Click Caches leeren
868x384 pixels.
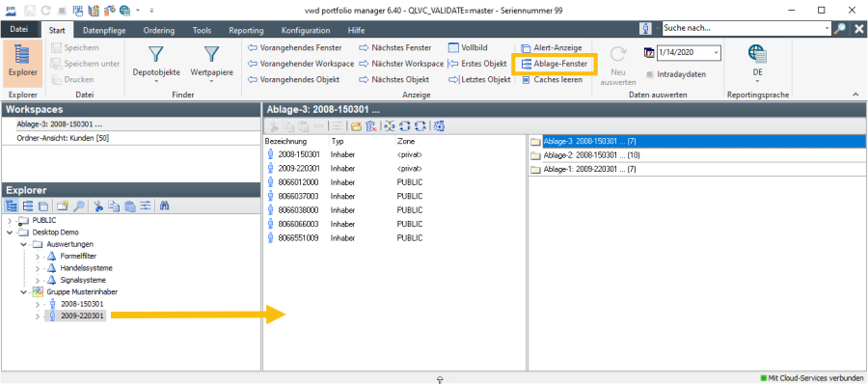(x=552, y=80)
